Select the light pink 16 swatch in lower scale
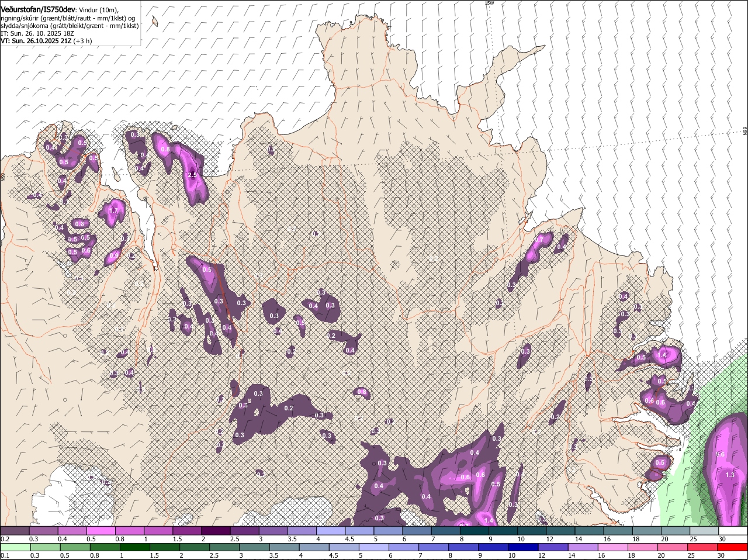The width and height of the screenshot is (748, 560). tap(613, 547)
